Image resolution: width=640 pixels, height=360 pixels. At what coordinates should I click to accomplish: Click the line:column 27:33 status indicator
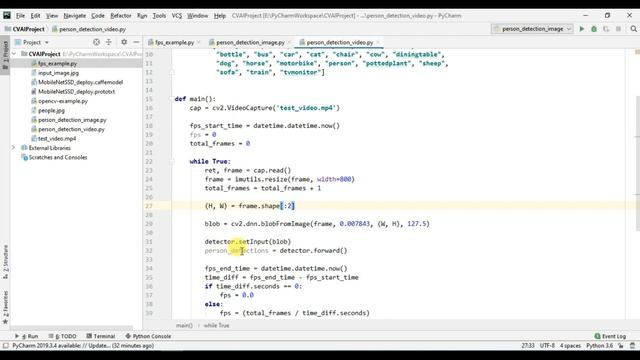(528, 346)
